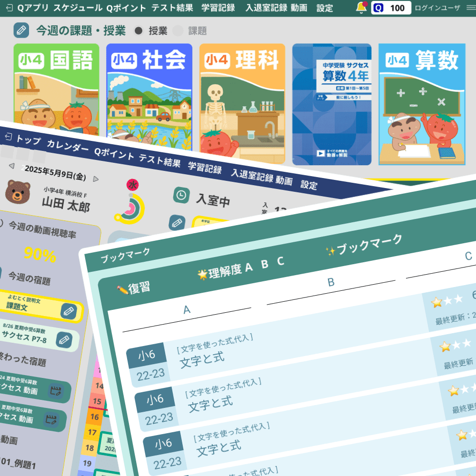Open スケジュール in the green top bar
Viewport: 476px width, 476px height.
click(x=78, y=8)
